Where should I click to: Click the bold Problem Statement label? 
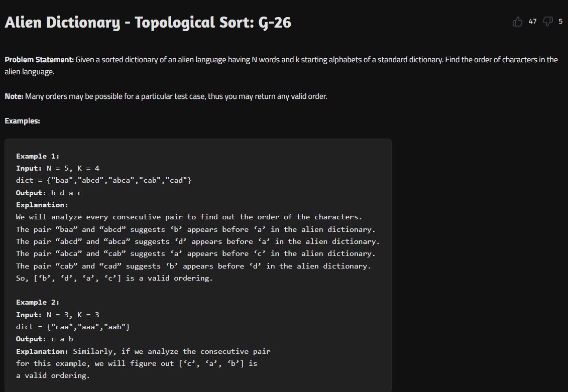tap(39, 60)
